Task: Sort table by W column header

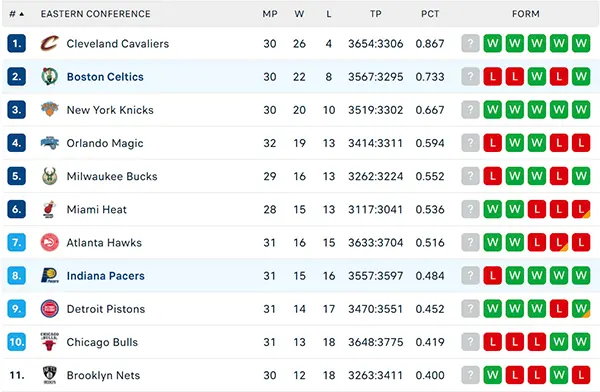Action: (x=299, y=14)
